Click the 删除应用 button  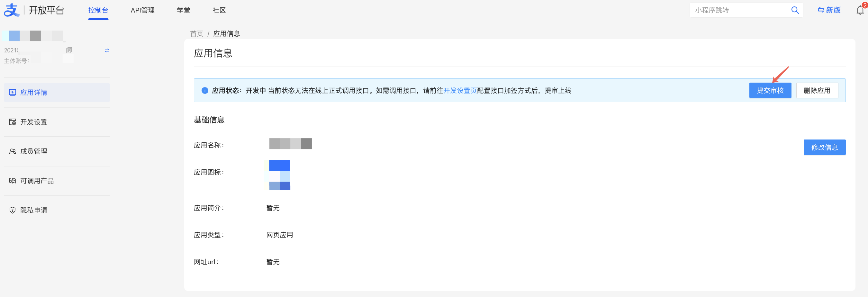pos(817,91)
